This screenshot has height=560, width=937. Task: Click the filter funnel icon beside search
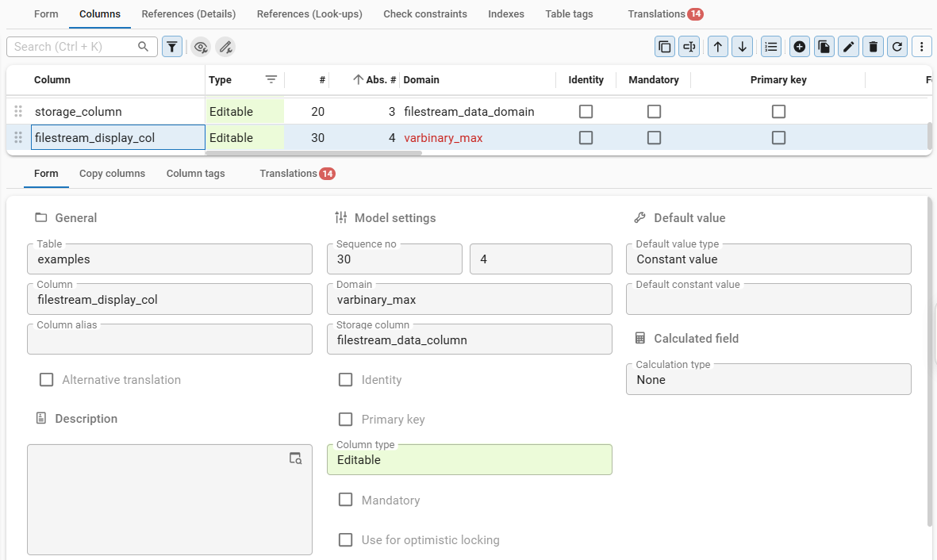point(172,47)
